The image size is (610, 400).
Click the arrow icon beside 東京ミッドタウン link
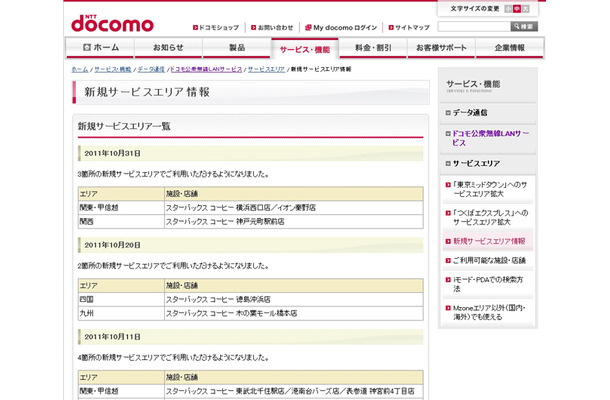[448, 185]
